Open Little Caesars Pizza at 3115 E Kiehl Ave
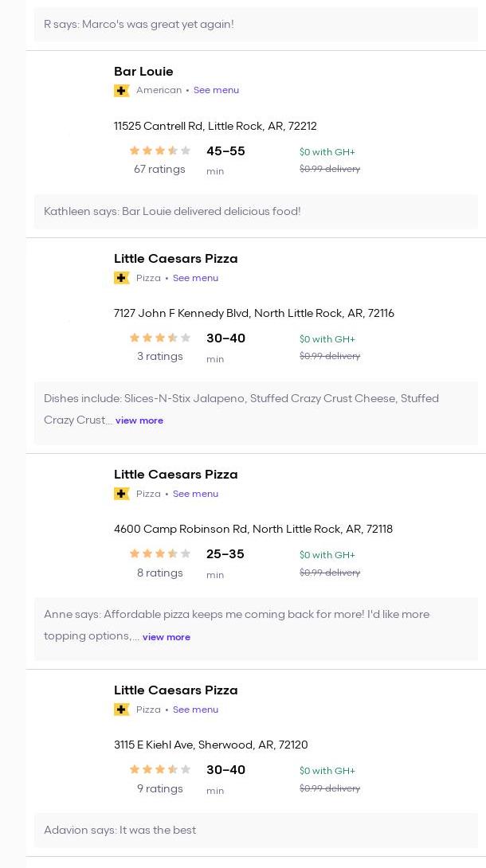The width and height of the screenshot is (486, 868). [x=175, y=690]
